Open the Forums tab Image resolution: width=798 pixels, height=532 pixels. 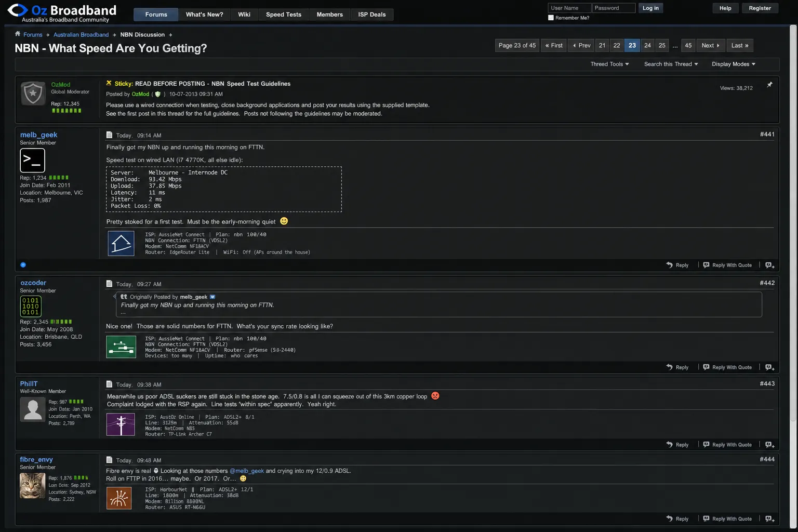pyautogui.click(x=156, y=15)
